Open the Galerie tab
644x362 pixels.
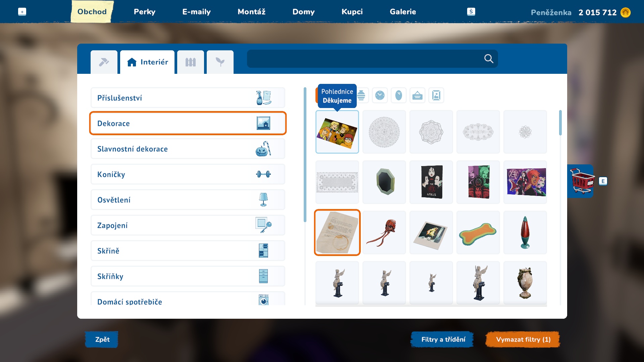click(403, 12)
